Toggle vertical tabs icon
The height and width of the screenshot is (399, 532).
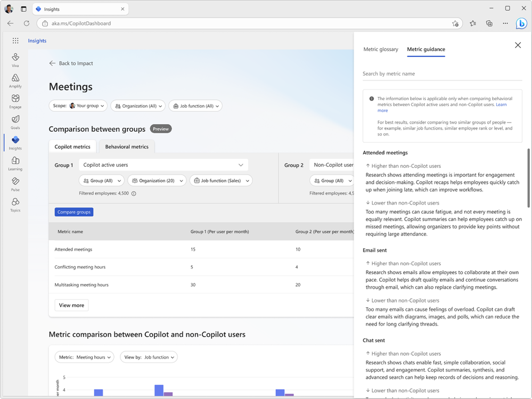click(23, 9)
